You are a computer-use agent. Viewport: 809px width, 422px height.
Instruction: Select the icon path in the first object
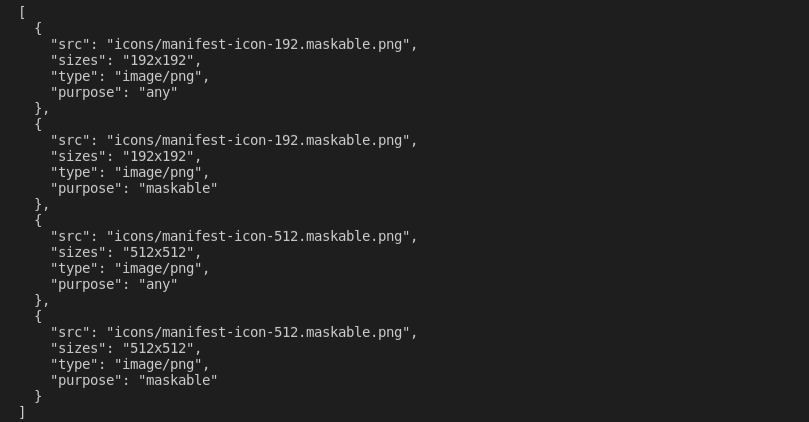click(x=261, y=44)
